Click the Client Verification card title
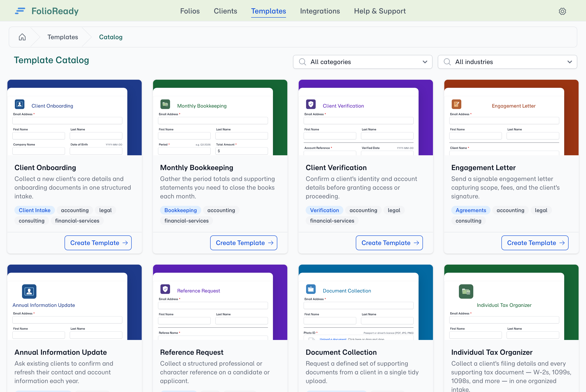 coord(336,167)
